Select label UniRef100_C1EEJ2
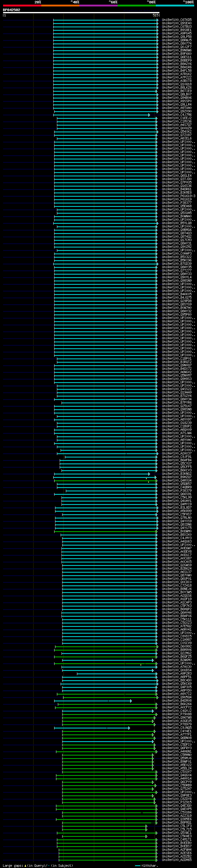197x868 pixels. (x=176, y=118)
